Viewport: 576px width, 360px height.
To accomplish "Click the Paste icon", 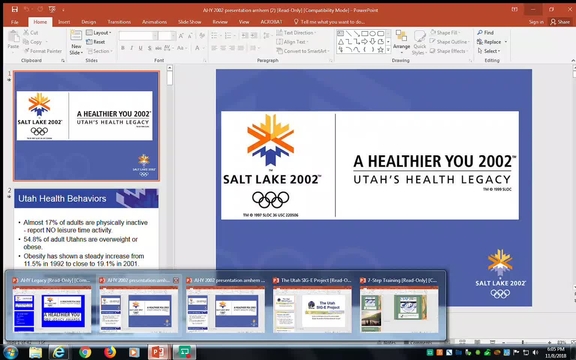I will [x=13, y=40].
